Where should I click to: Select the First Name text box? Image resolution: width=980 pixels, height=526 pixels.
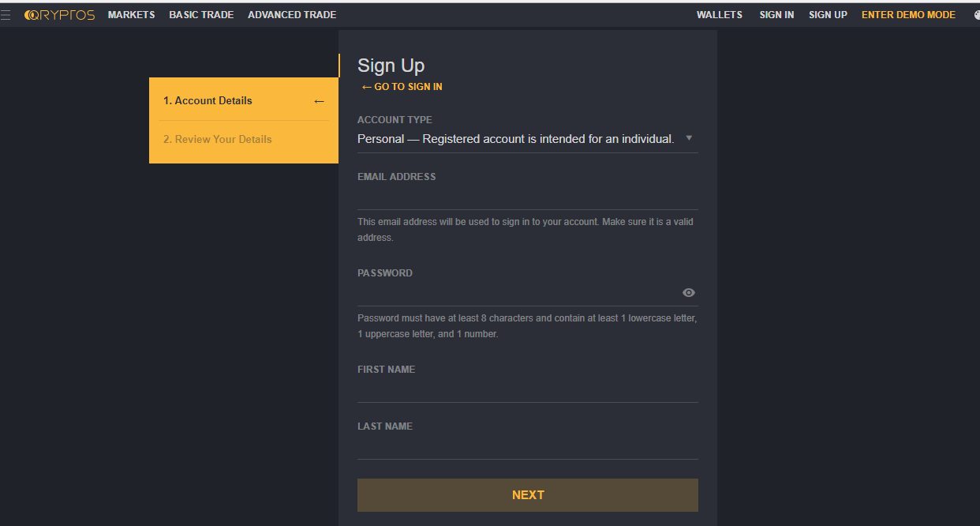pyautogui.click(x=527, y=390)
